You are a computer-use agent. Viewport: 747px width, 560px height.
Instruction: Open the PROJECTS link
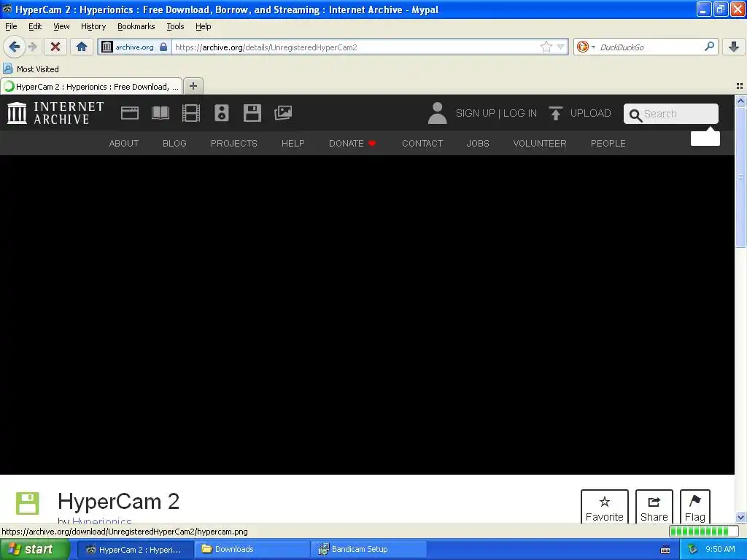pos(234,144)
